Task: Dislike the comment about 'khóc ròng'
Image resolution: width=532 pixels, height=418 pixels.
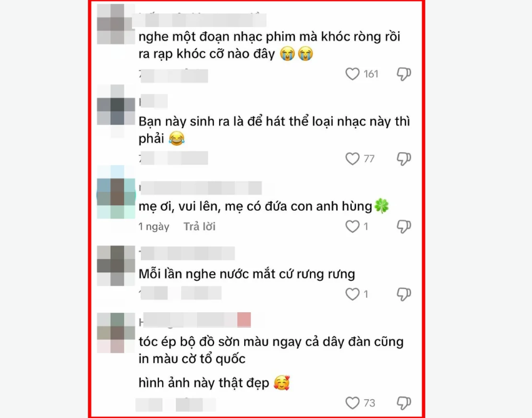Action: (x=404, y=74)
